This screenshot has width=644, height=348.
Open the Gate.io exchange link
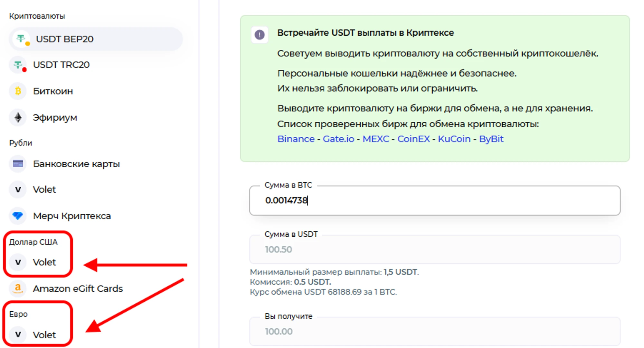pyautogui.click(x=338, y=139)
